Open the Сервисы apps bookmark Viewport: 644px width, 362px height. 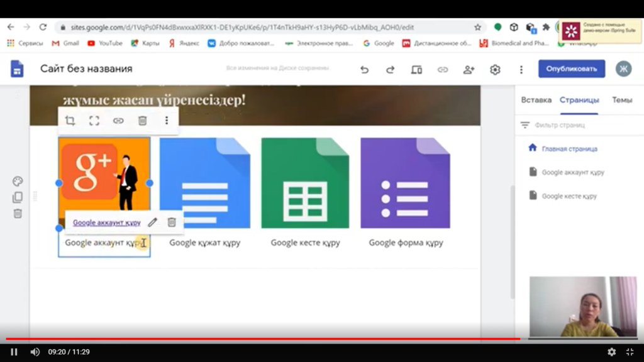25,43
